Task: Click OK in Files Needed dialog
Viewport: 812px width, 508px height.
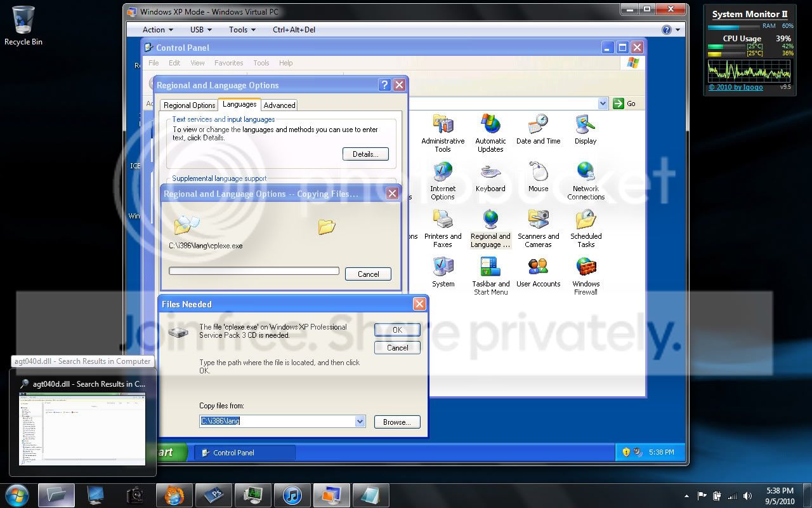Action: pyautogui.click(x=397, y=330)
